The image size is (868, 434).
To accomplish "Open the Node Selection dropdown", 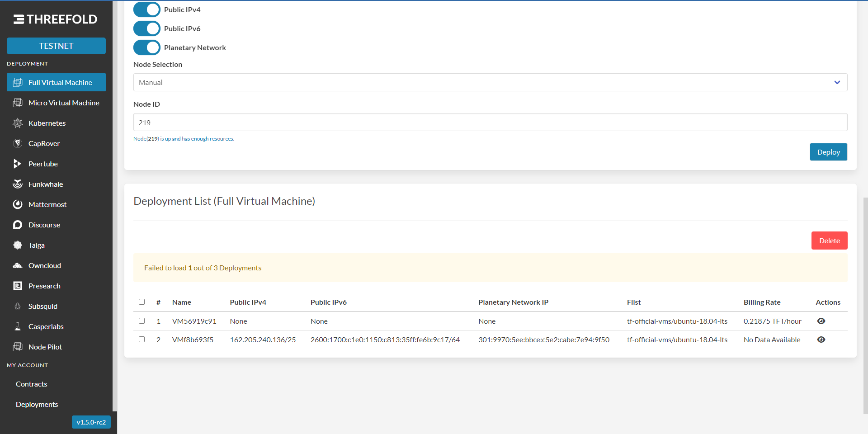I will click(x=490, y=82).
